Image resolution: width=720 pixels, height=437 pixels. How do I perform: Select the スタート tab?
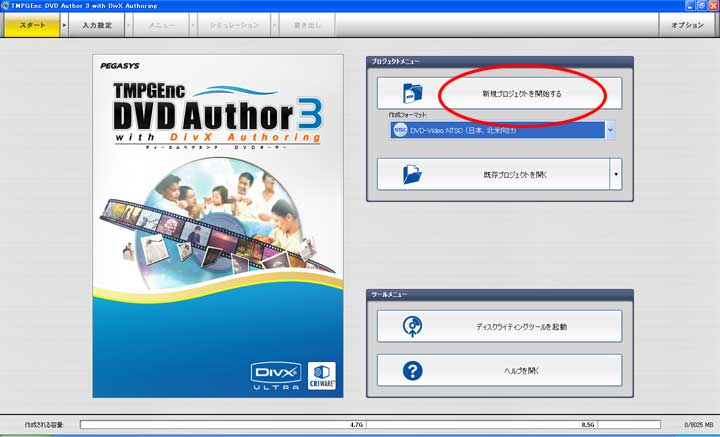pyautogui.click(x=32, y=25)
